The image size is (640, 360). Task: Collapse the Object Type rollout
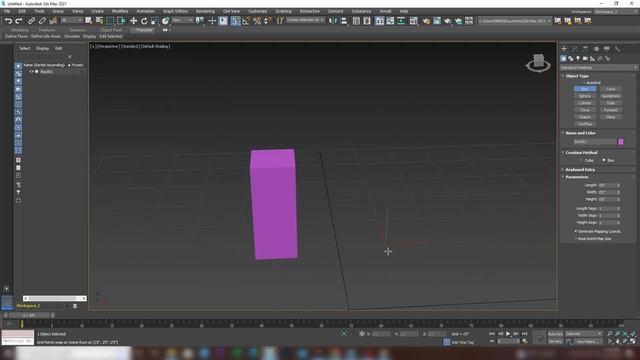coord(598,76)
